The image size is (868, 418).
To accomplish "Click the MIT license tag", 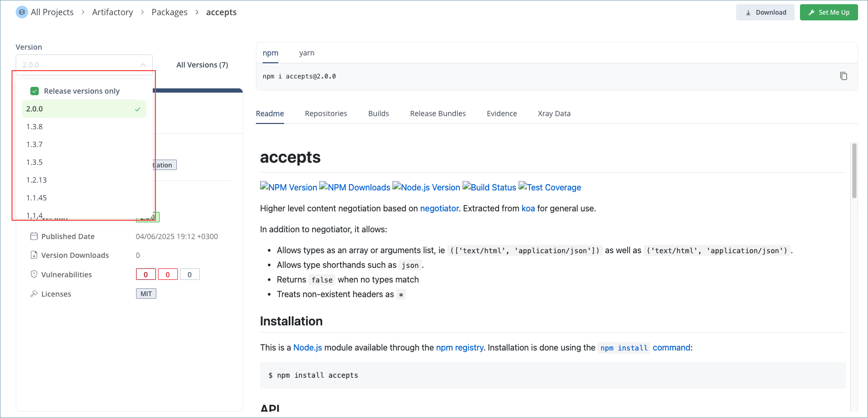I will (146, 293).
